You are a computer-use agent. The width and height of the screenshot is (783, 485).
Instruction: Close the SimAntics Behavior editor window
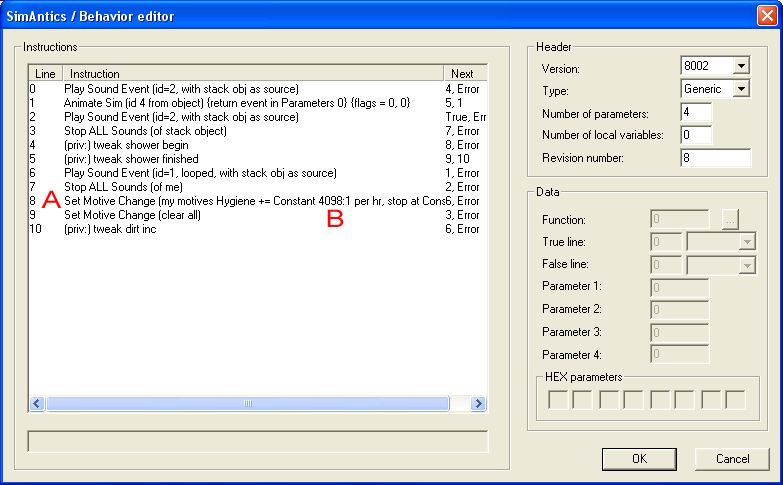[767, 15]
